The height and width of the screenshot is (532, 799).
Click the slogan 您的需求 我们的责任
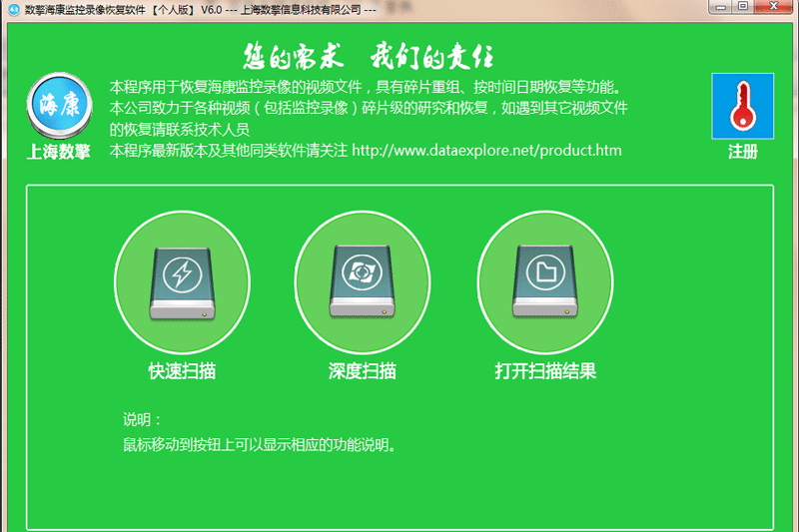point(368,56)
